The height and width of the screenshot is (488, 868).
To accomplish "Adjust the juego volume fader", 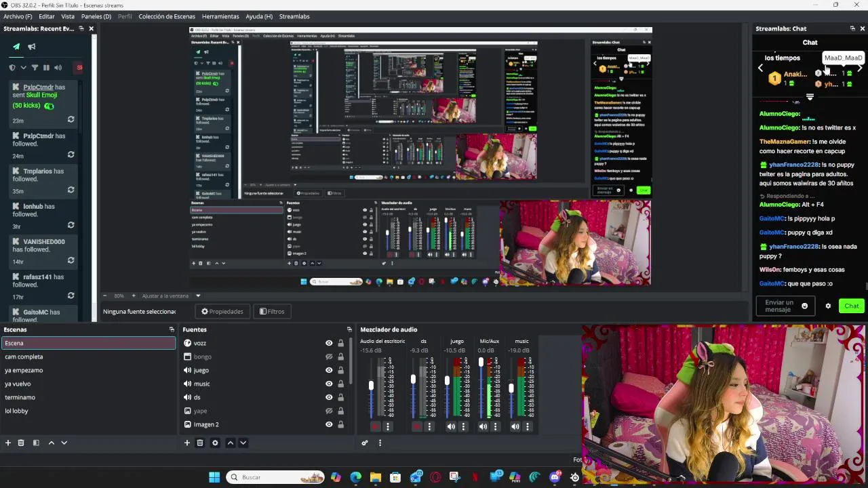I will tap(447, 381).
